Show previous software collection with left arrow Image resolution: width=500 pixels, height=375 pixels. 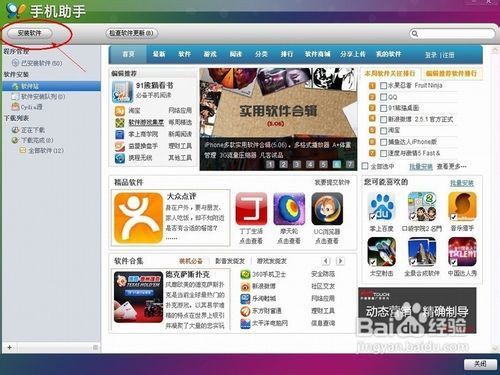[x=326, y=261]
